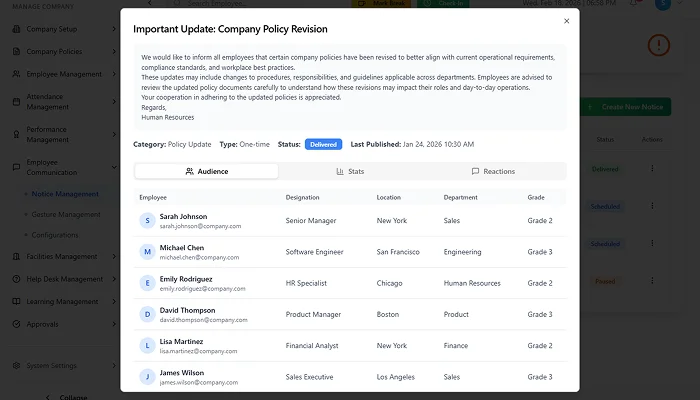Viewport: 700px width, 400px height.
Task: Open Gesture Management in the sidebar
Action: pos(66,214)
